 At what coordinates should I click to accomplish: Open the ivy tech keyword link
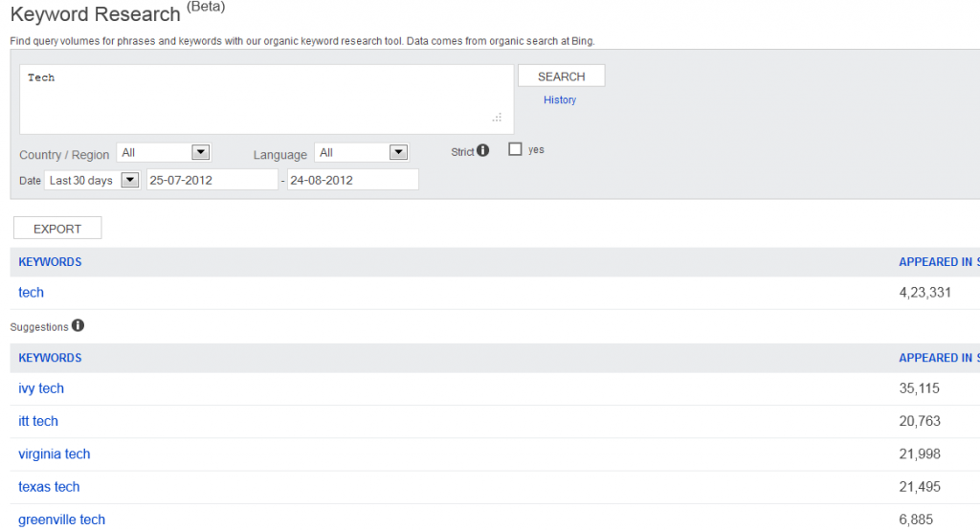coord(41,388)
